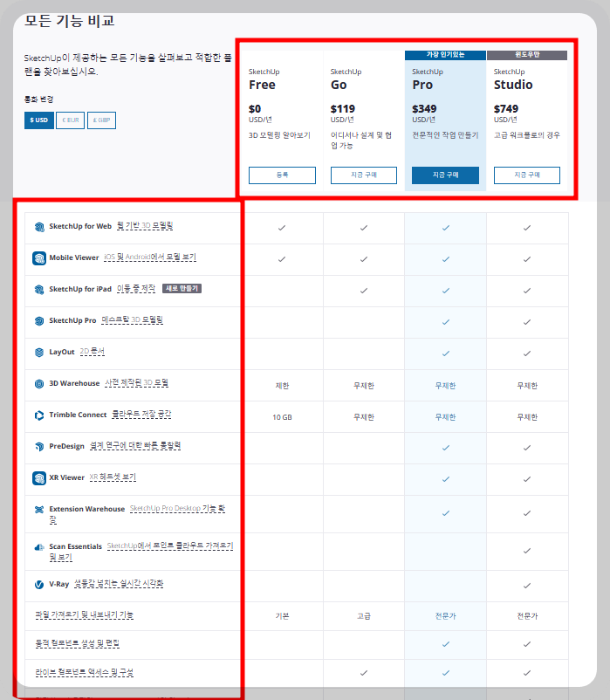This screenshot has height=700, width=610.
Task: Click the 기본 cell in file import row
Action: 282,616
